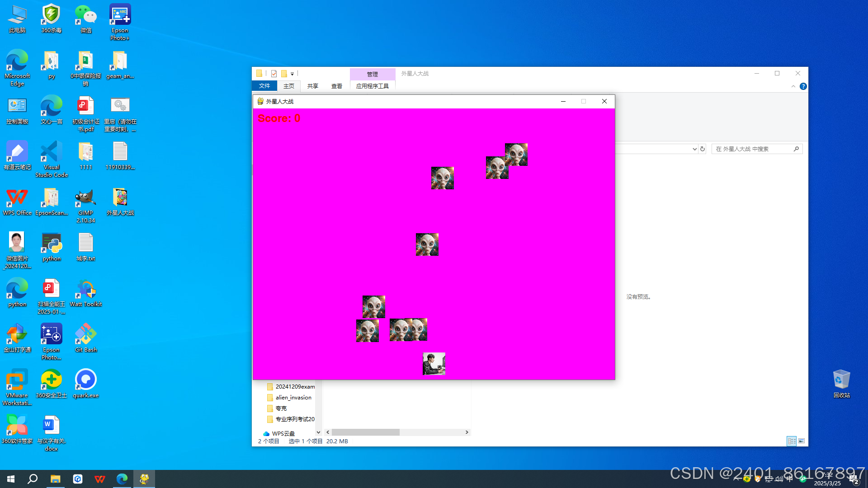Open the Customize Quick Access Toolbar dropdown
Screen dimensions: 868x488
click(x=292, y=74)
